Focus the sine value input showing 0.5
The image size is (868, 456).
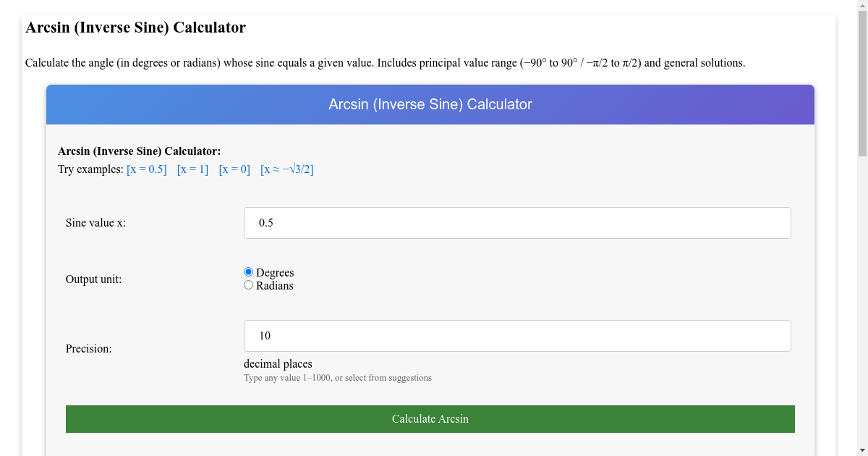coord(517,222)
